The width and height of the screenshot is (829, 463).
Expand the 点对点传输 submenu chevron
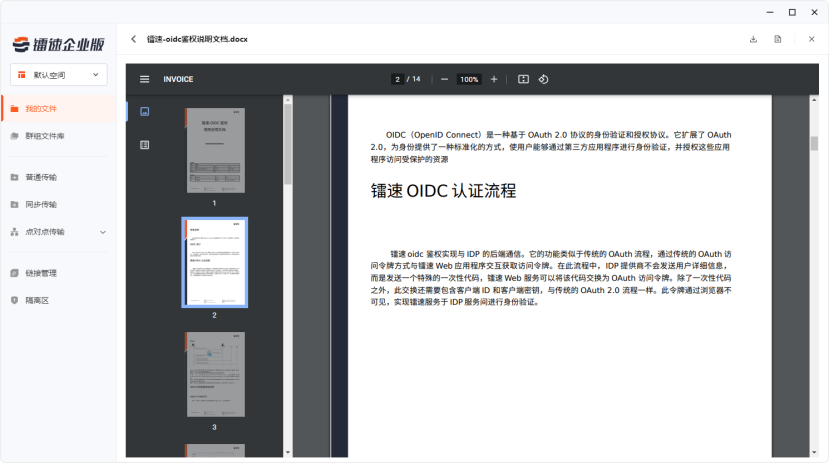pos(103,232)
